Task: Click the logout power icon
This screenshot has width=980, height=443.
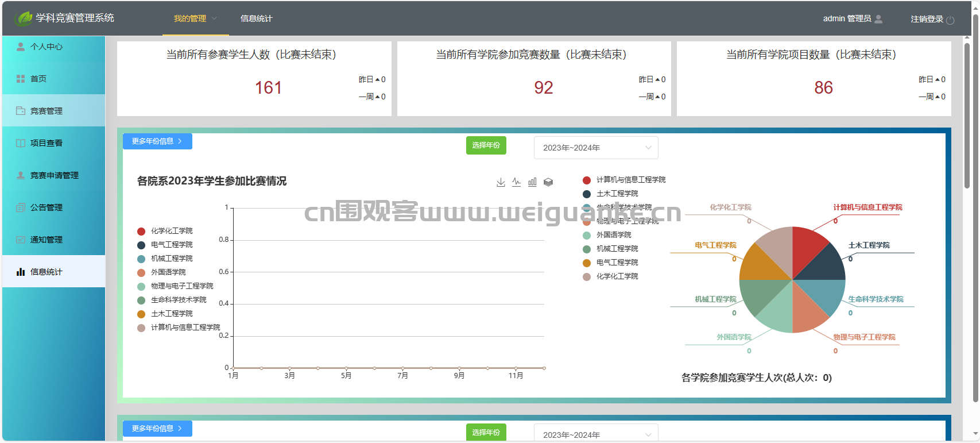Action: point(950,20)
